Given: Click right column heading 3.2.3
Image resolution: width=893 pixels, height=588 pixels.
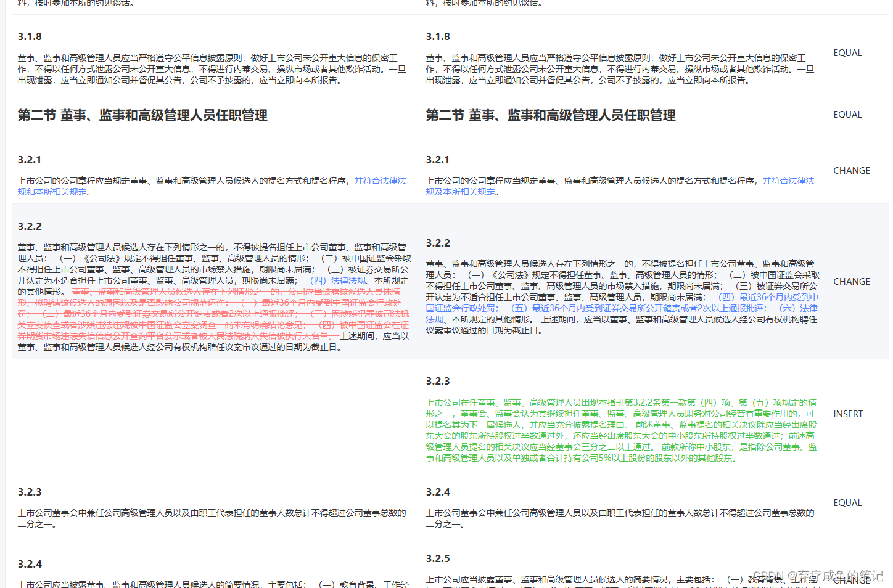Looking at the screenshot, I should pos(438,382).
